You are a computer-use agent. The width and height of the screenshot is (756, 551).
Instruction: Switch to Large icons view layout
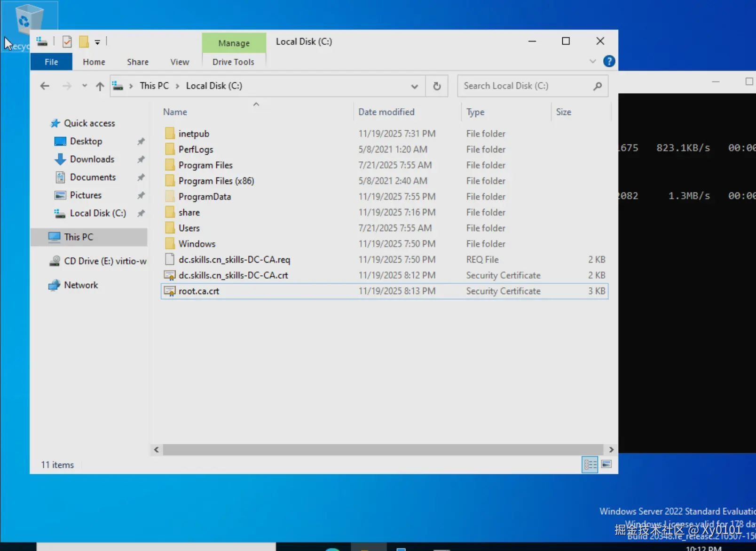click(x=606, y=465)
